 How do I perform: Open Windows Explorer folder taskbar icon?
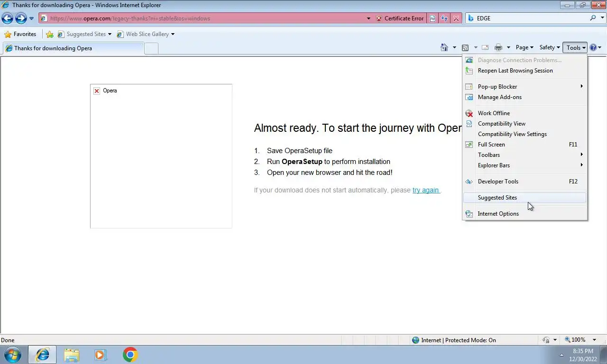coord(72,355)
